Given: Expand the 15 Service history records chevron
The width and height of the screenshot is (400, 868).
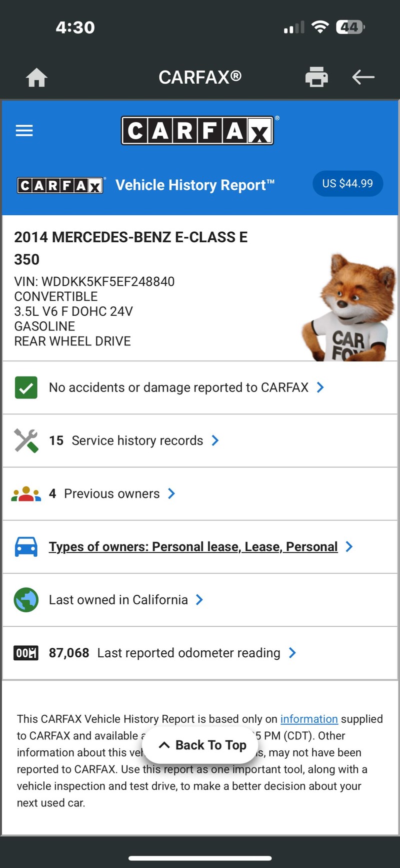Looking at the screenshot, I should click(215, 441).
